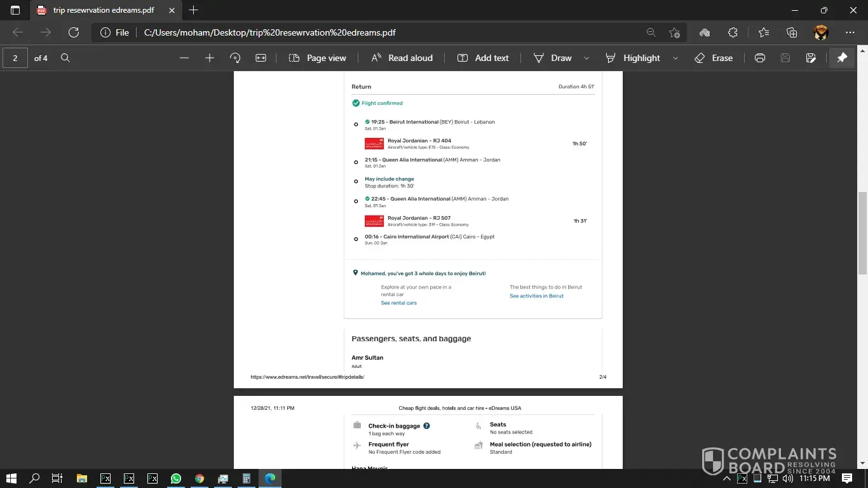868x488 pixels.
Task: Expand the Draw options dropdown arrow
Action: coord(587,58)
